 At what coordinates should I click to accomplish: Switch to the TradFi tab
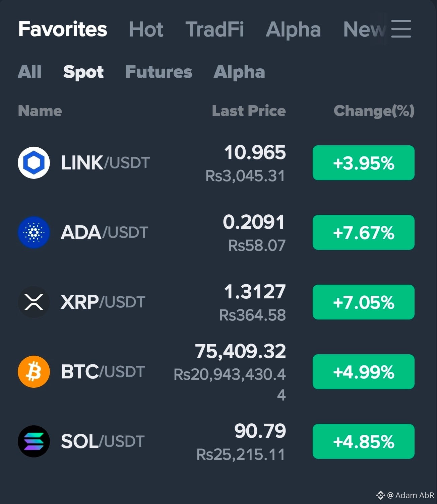(x=215, y=29)
